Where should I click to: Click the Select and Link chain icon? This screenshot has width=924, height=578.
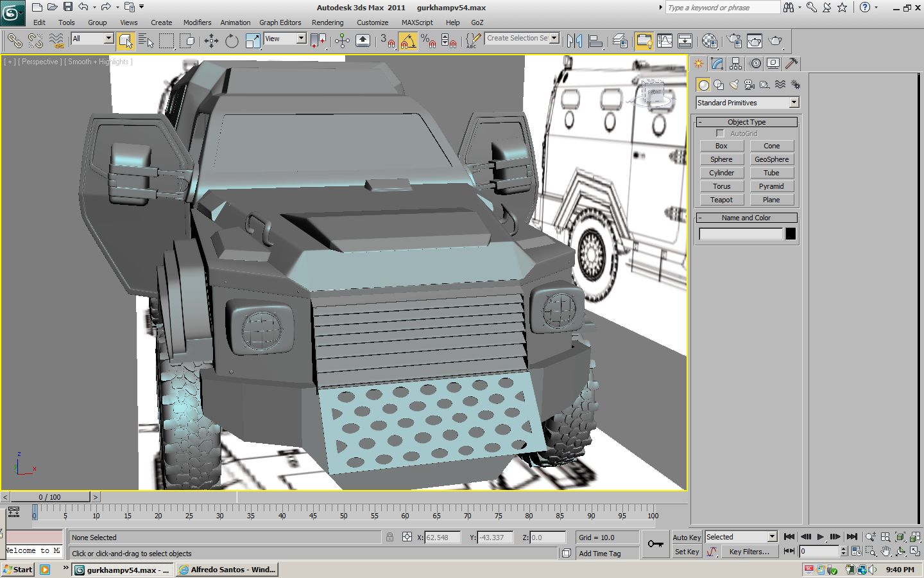[x=14, y=41]
